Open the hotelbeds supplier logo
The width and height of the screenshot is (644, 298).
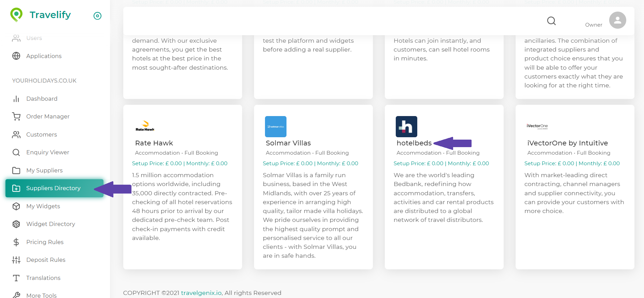pos(406,127)
